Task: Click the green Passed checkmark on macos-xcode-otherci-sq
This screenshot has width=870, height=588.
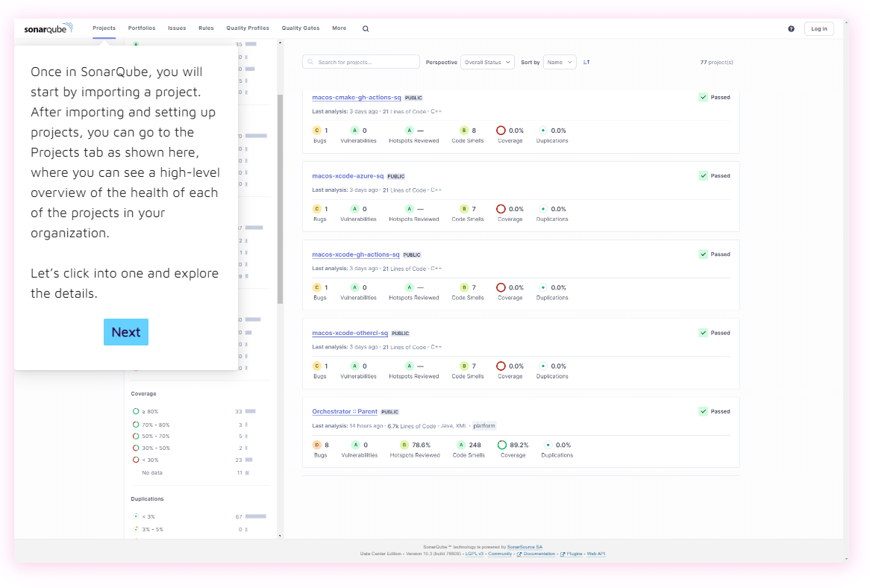Action: [x=702, y=333]
